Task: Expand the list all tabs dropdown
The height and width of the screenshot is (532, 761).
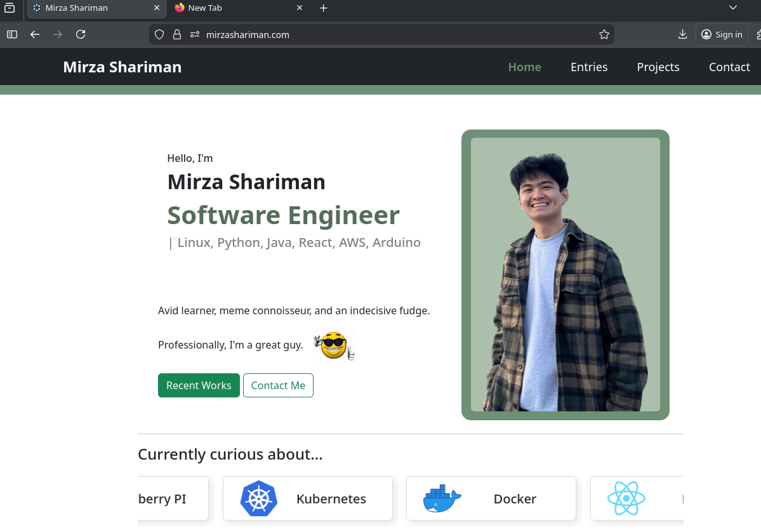Action: 732,8
